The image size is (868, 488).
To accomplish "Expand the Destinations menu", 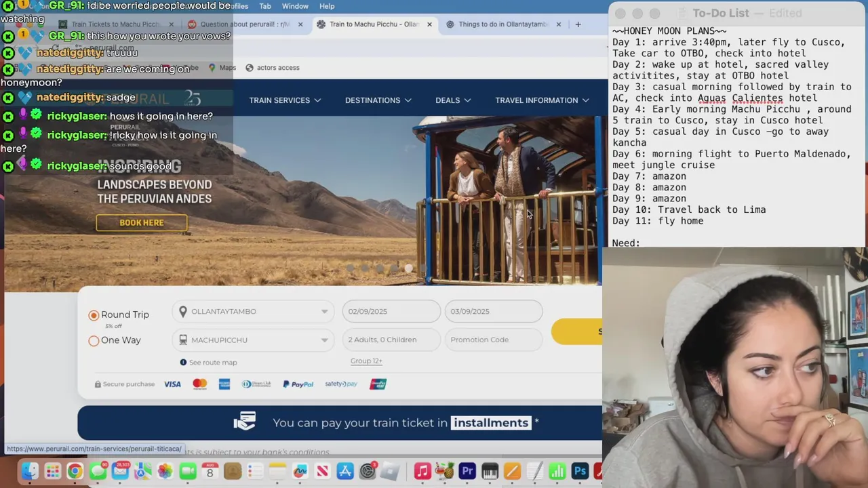I will click(x=378, y=100).
